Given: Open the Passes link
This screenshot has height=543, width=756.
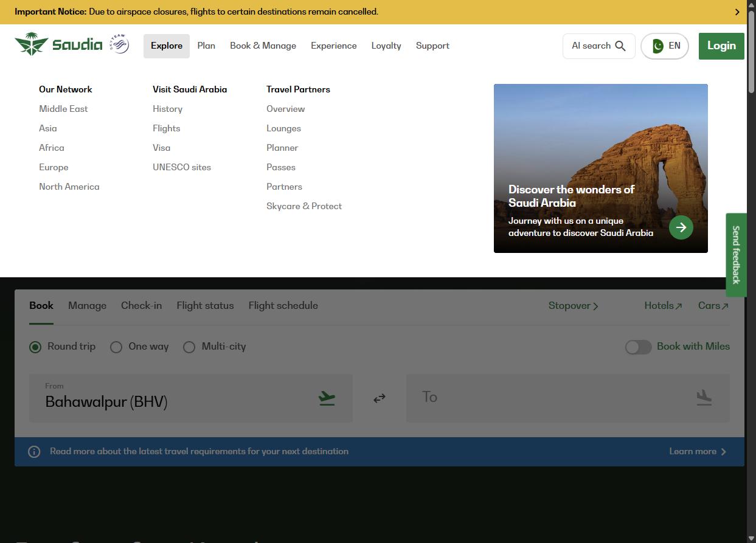Looking at the screenshot, I should click(281, 167).
